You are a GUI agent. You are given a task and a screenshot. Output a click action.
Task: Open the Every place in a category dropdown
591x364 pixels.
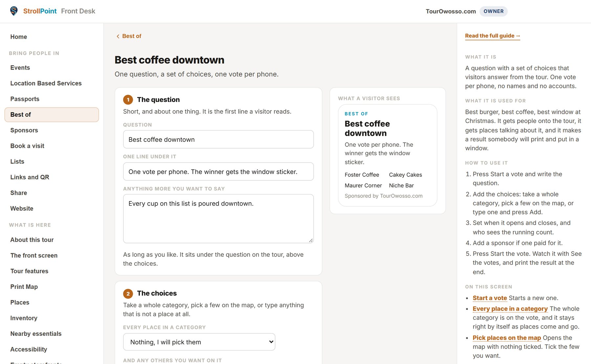pyautogui.click(x=199, y=342)
